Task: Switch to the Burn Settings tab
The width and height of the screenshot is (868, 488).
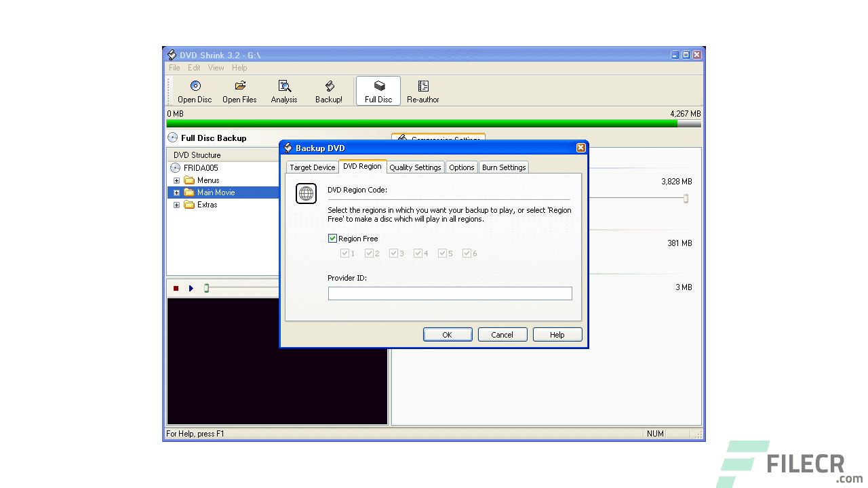Action: click(x=503, y=167)
